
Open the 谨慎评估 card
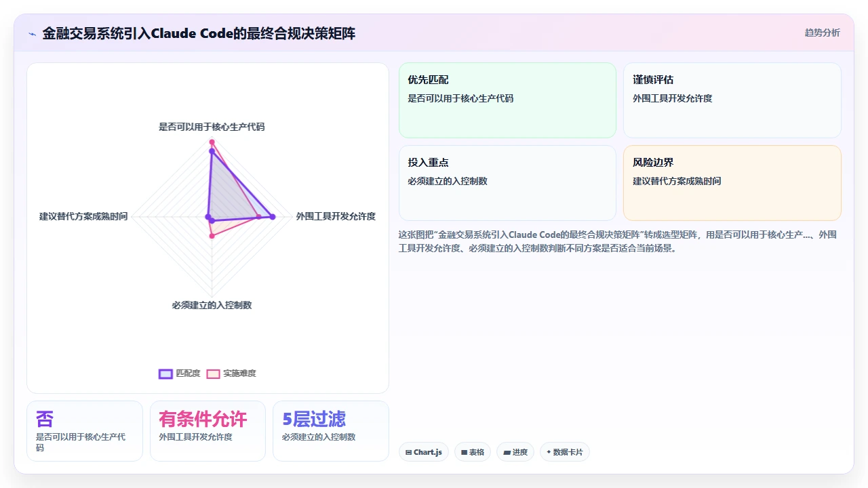732,100
